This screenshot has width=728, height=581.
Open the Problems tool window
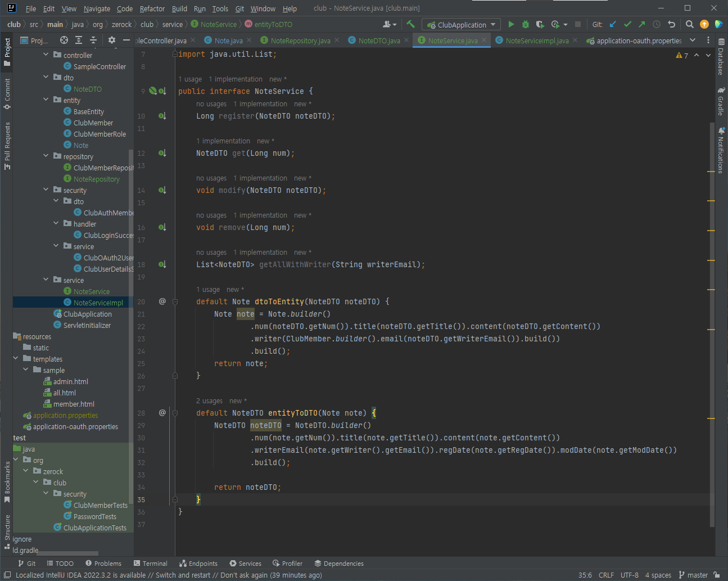pos(103,563)
